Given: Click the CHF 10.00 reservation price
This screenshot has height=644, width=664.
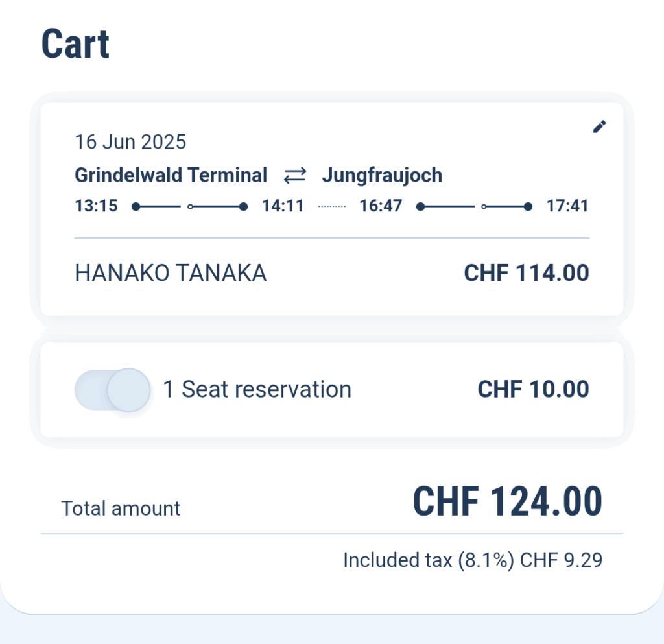Looking at the screenshot, I should tap(533, 389).
